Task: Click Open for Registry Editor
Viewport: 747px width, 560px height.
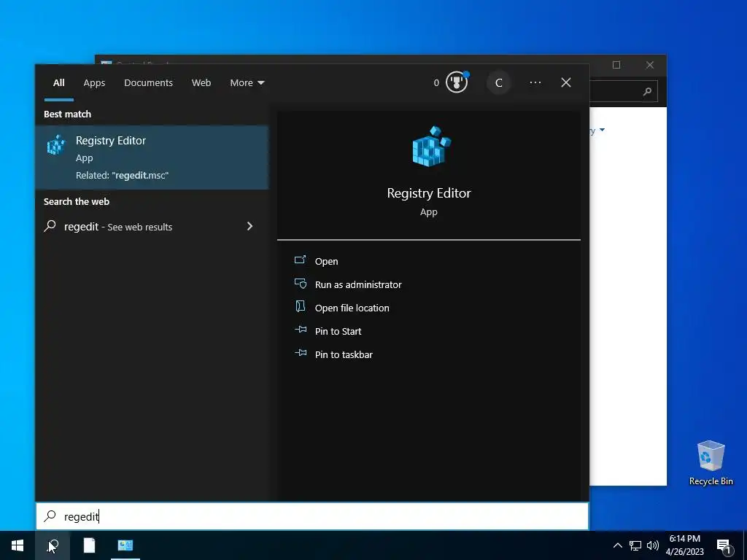Action: (x=326, y=261)
